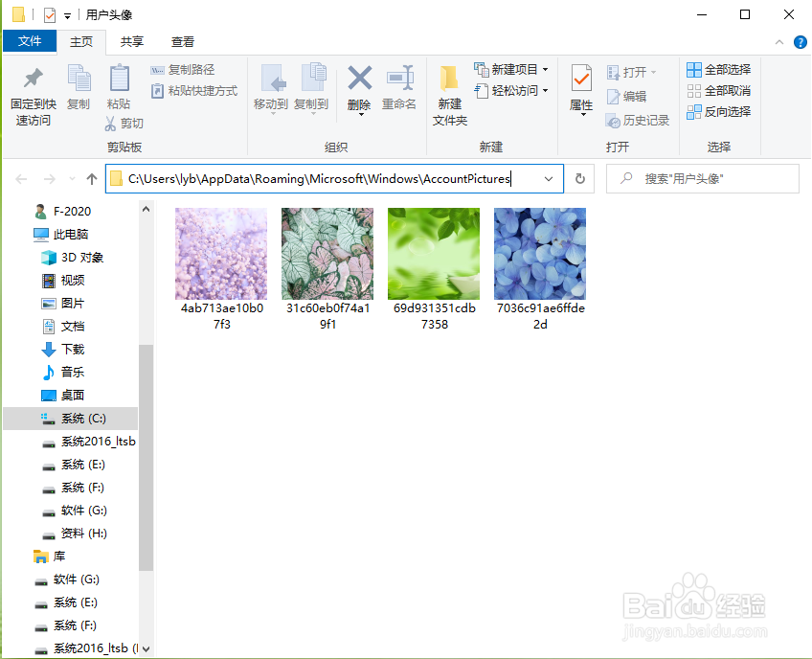812x659 pixels.
Task: Select 库 in the navigation pane
Action: 49,557
